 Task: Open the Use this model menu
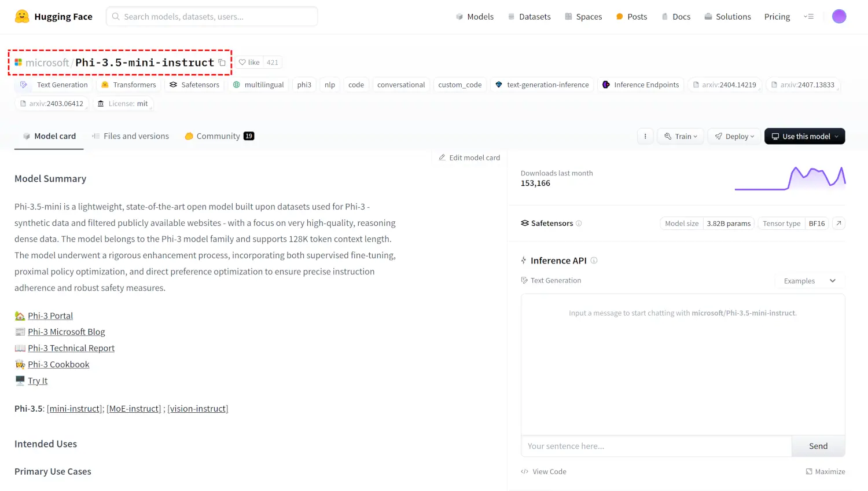tap(804, 136)
